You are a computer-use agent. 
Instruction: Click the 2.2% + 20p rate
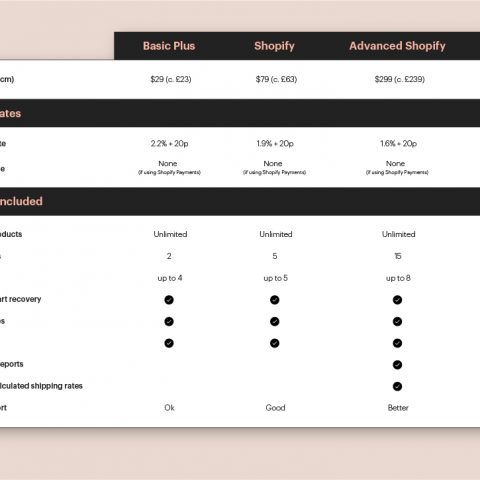tap(169, 144)
